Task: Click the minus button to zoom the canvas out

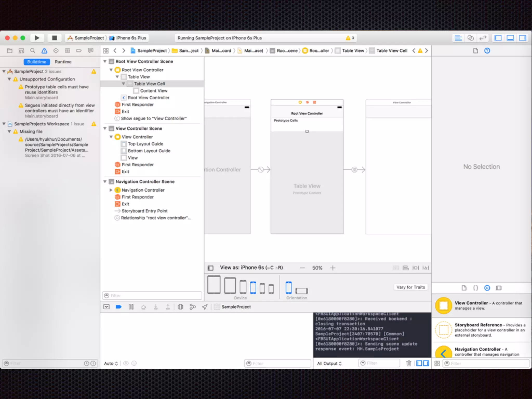Action: 302,268
